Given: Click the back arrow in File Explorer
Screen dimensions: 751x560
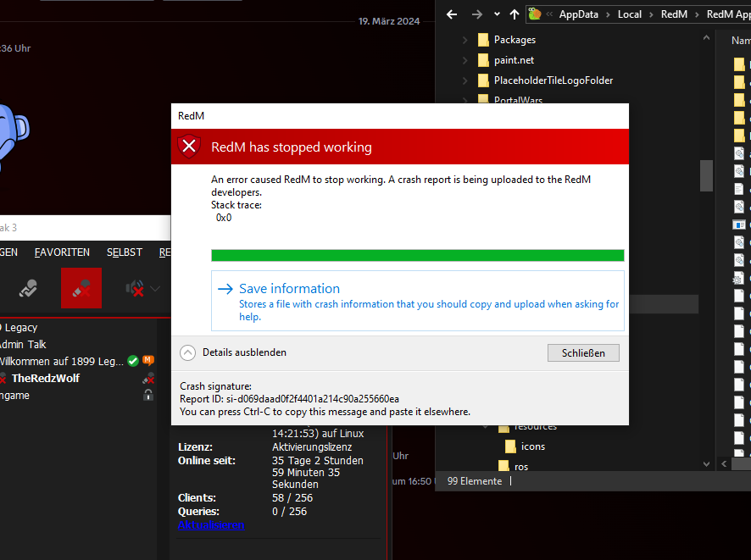Looking at the screenshot, I should pos(452,14).
